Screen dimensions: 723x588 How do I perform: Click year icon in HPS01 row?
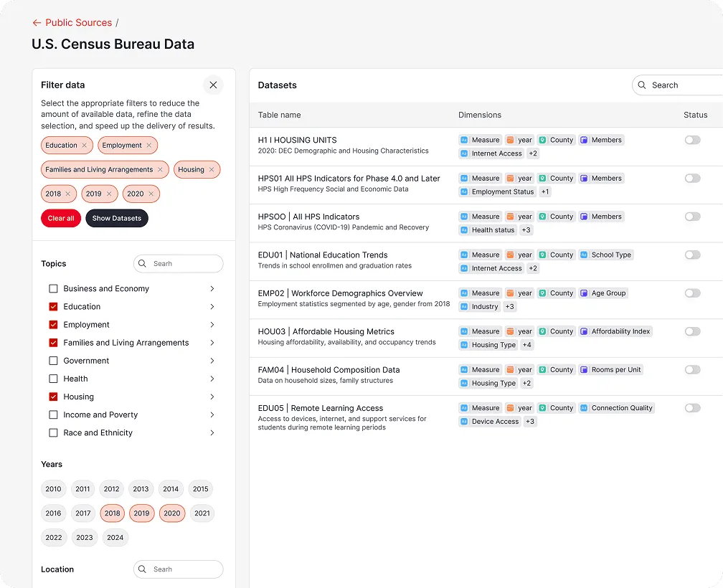[511, 179]
